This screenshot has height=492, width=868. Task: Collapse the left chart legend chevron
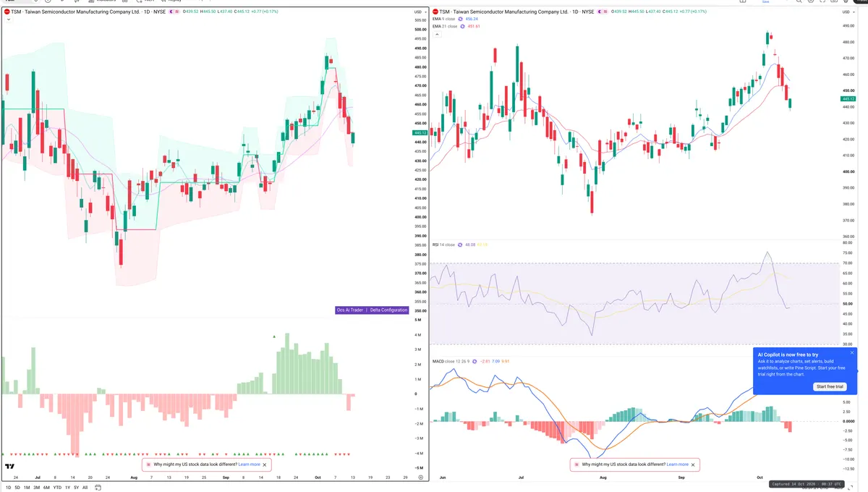coord(7,20)
